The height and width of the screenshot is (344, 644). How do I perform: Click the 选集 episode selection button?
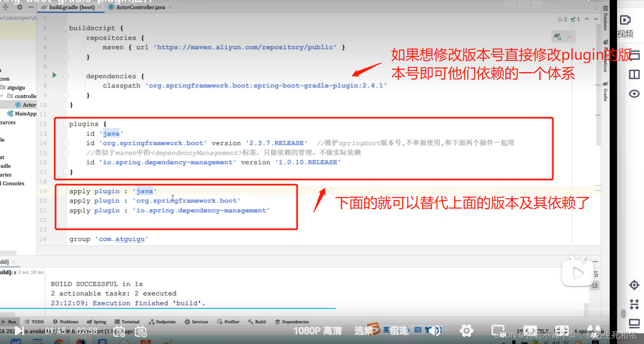pyautogui.click(x=363, y=330)
